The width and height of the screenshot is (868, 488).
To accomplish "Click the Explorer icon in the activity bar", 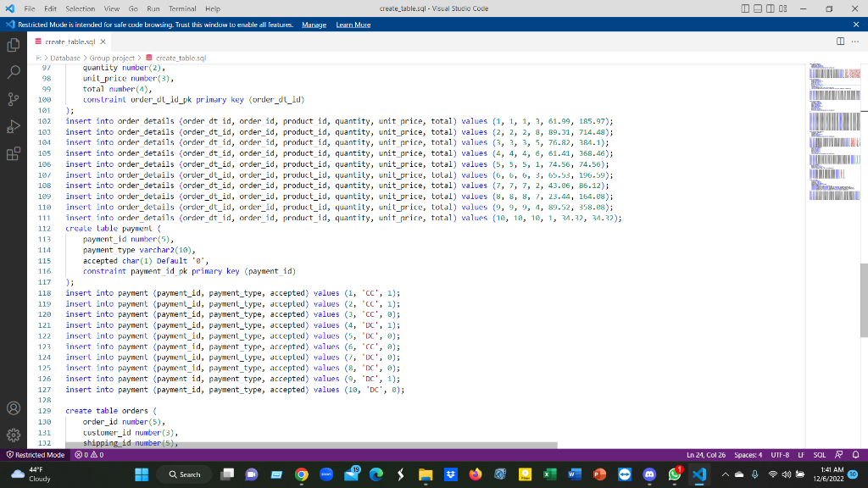I will (x=13, y=45).
